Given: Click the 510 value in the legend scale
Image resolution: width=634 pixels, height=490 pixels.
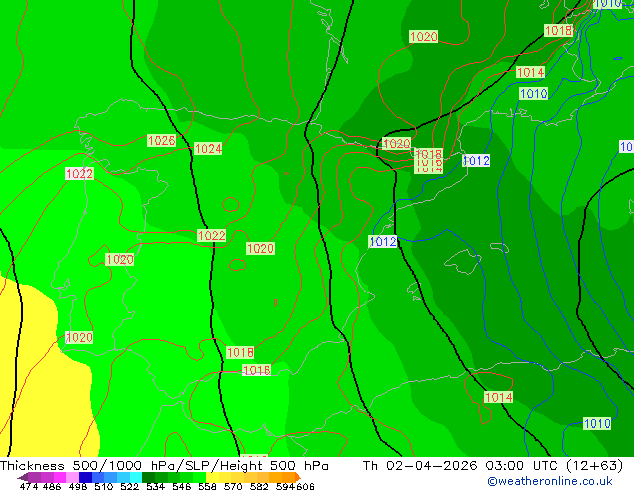Looking at the screenshot, I should [x=104, y=486].
